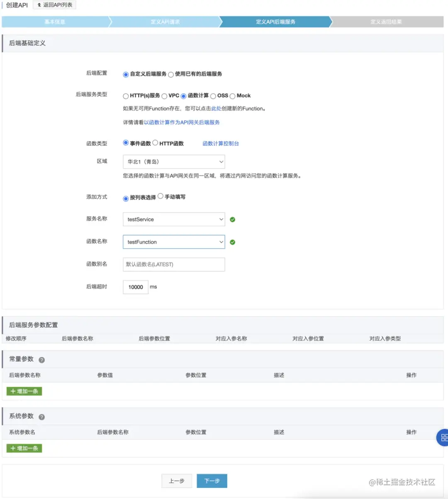The width and height of the screenshot is (448, 499).
Task: Select 使用已有的后端服务 radio option
Action: click(x=170, y=75)
